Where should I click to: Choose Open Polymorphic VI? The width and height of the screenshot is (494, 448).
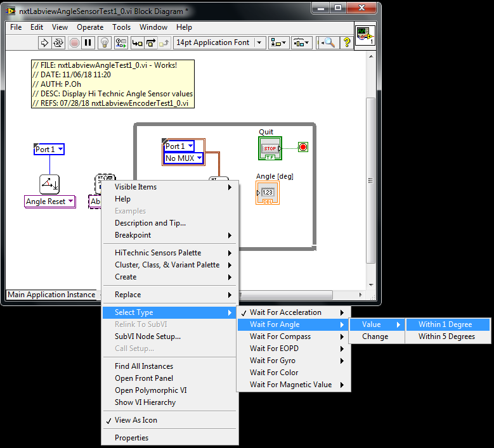click(171, 390)
